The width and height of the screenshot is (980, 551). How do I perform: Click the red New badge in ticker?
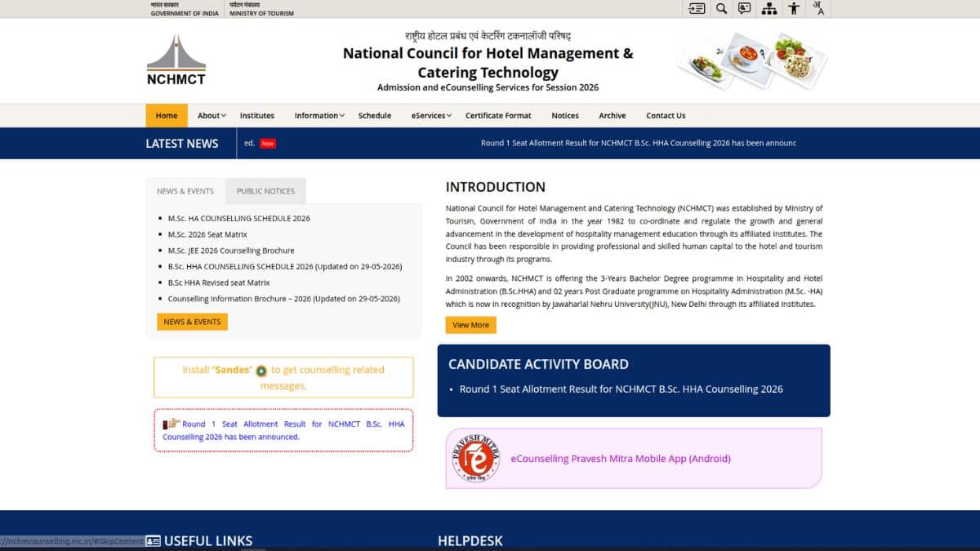tap(268, 144)
